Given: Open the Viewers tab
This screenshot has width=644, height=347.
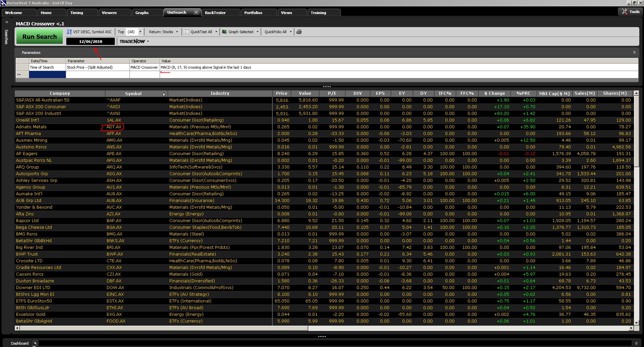Looking at the screenshot, I should pyautogui.click(x=115, y=13).
